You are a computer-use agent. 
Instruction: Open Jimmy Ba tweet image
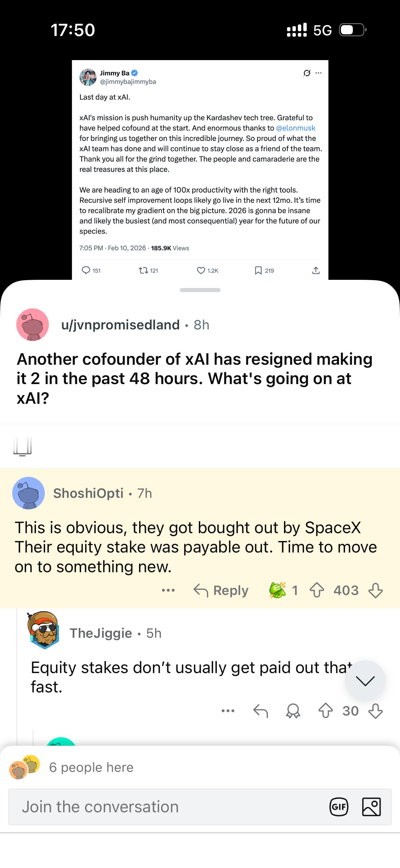point(200,170)
